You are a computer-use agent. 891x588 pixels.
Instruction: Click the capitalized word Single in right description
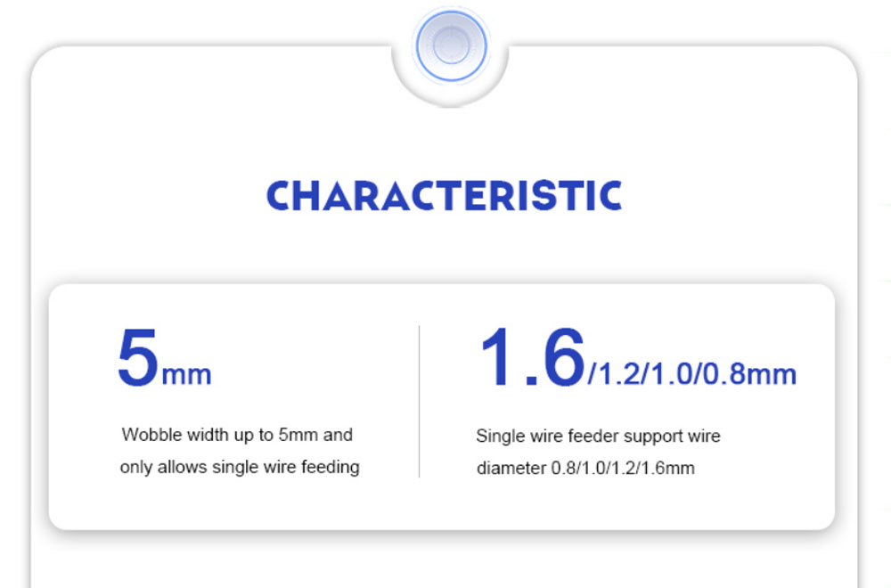[493, 437]
